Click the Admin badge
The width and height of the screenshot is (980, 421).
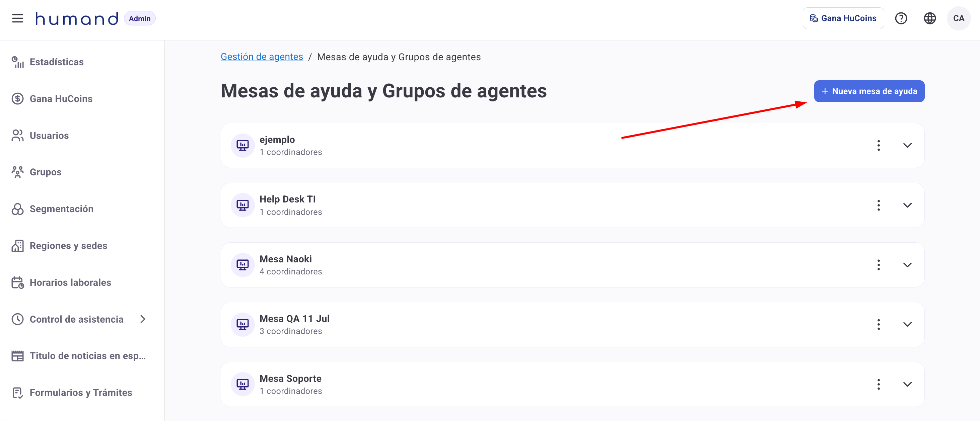[140, 18]
